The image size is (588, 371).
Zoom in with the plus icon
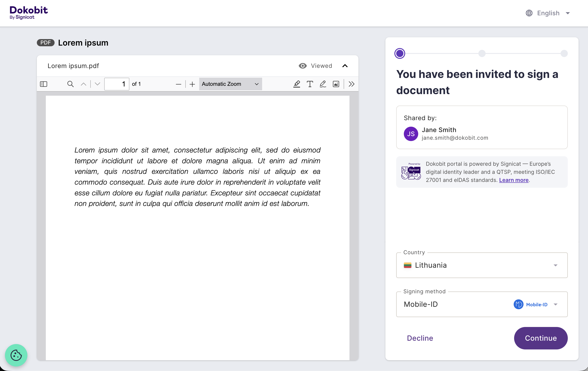[x=192, y=84]
